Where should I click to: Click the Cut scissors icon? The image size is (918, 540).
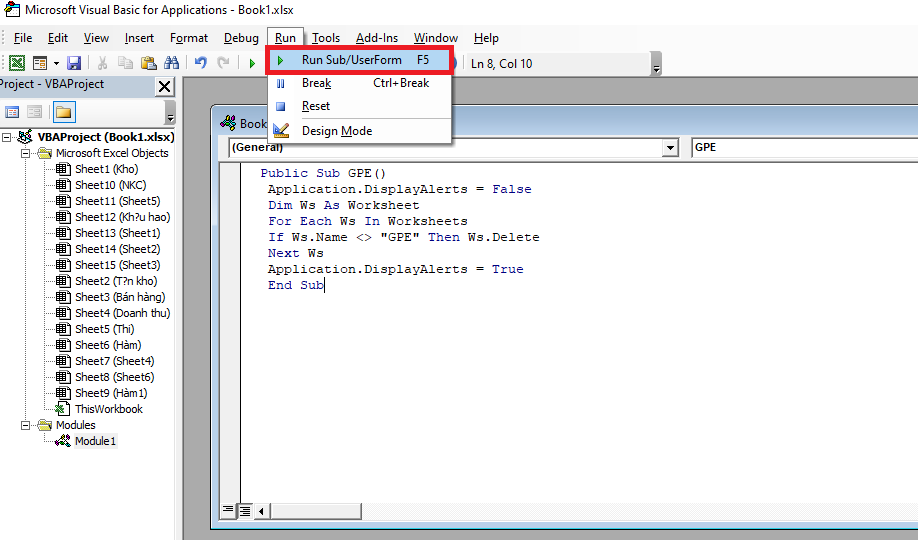[x=102, y=63]
